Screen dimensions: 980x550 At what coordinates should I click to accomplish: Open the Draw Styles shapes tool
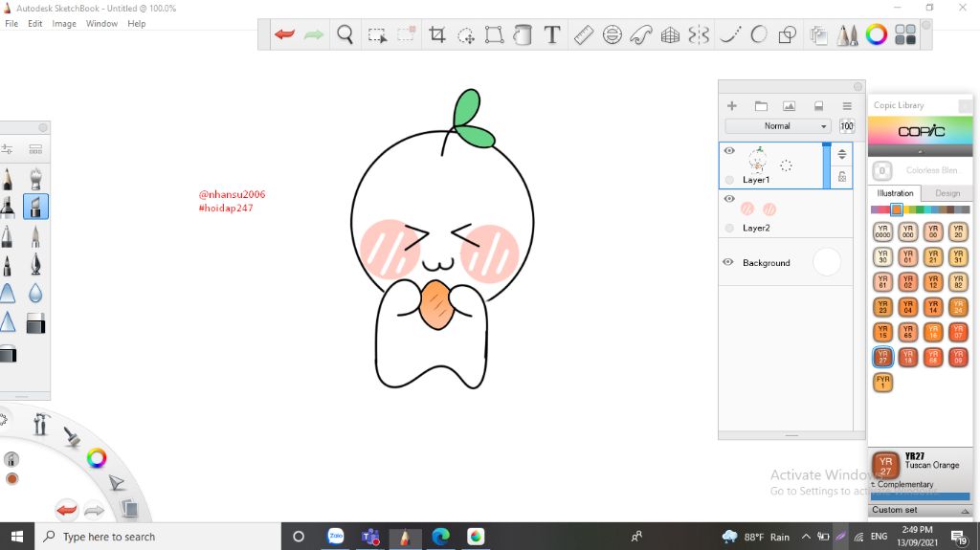(x=788, y=34)
